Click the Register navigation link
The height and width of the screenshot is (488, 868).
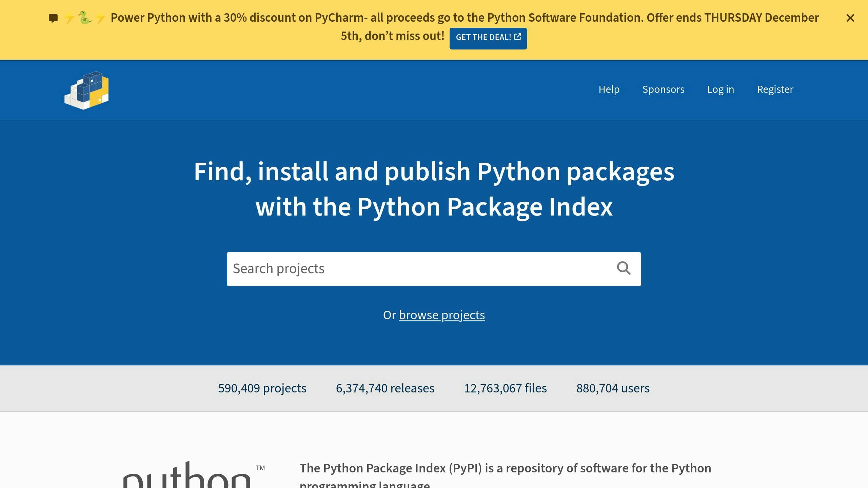pyautogui.click(x=775, y=89)
